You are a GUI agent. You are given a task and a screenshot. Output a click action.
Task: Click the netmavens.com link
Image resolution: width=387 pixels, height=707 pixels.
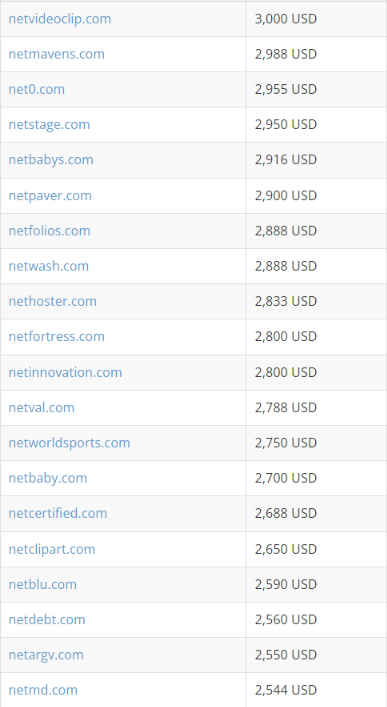(56, 54)
